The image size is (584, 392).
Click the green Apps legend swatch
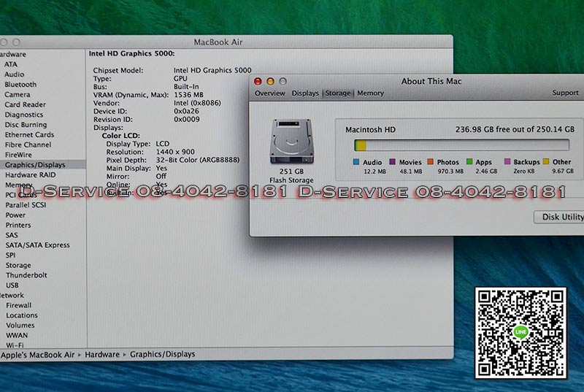[469, 161]
